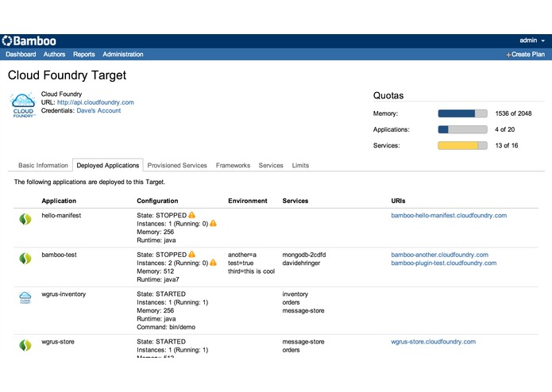Open the Administration menu

pos(123,54)
